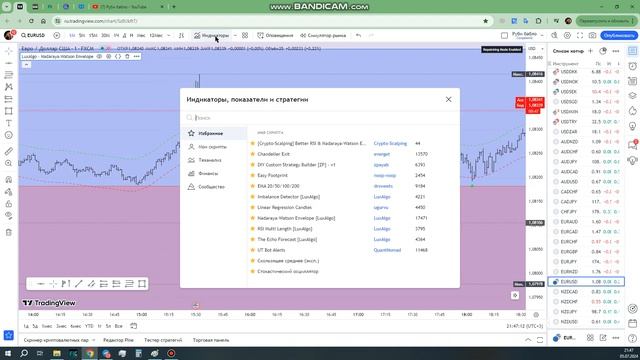
Task: Open LuxAlgo indicator more options dots
Action: point(136,56)
